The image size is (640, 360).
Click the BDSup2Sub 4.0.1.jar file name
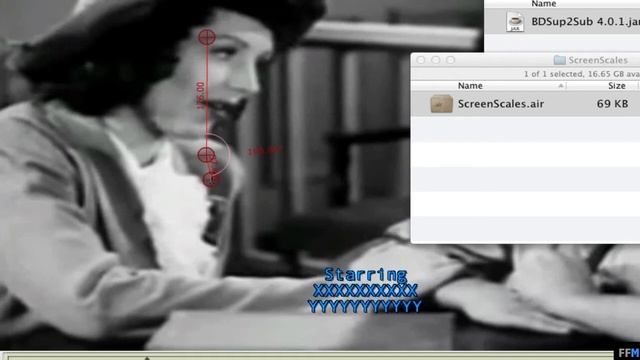(x=585, y=22)
